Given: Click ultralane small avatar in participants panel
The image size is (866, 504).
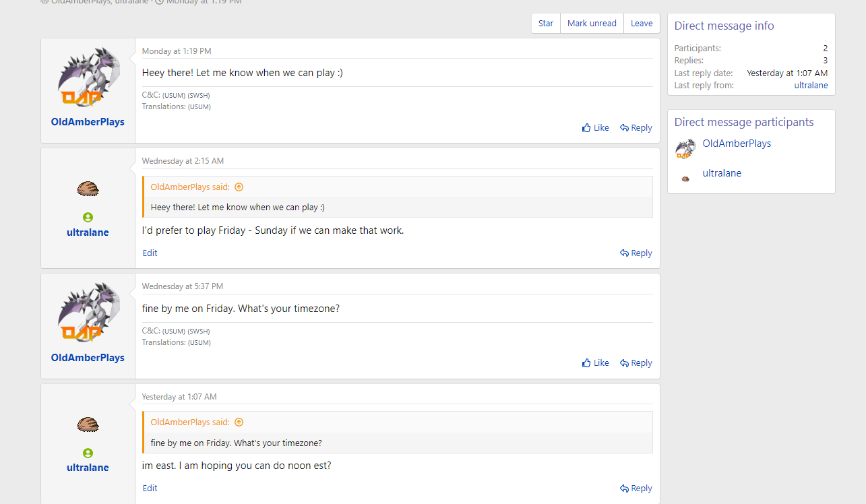Looking at the screenshot, I should [x=685, y=179].
